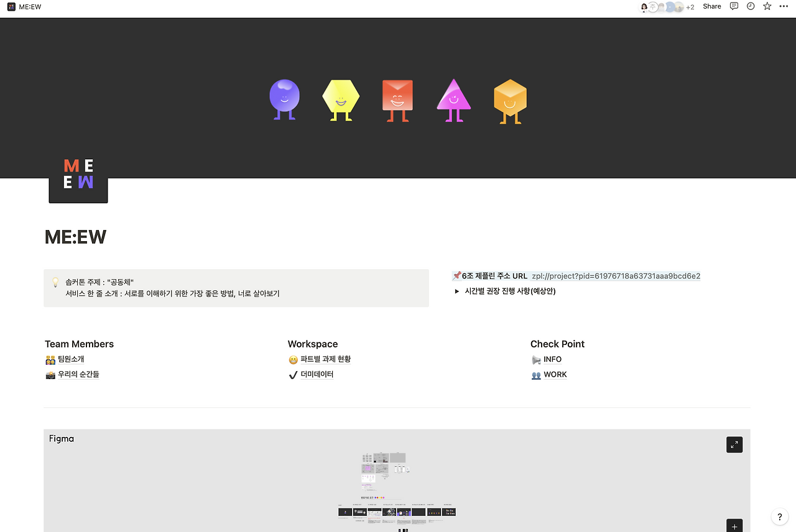Open comments with the speech bubble icon
Image resolution: width=796 pixels, height=532 pixels.
point(734,6)
